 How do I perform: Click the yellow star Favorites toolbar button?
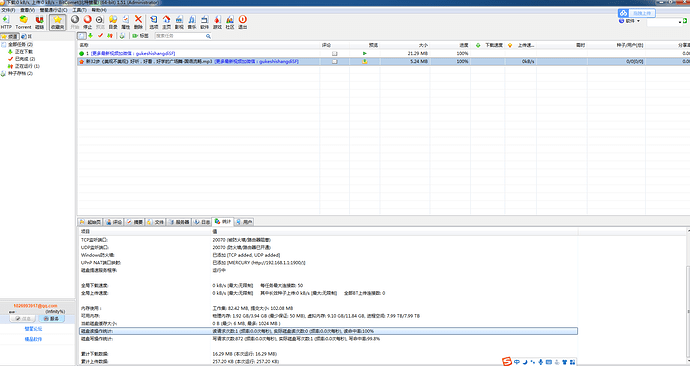click(57, 22)
